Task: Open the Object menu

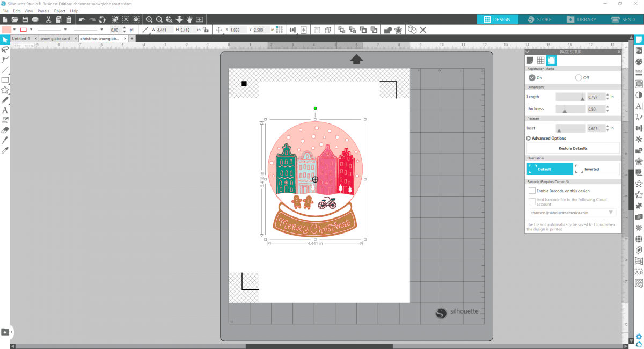Action: (60, 11)
